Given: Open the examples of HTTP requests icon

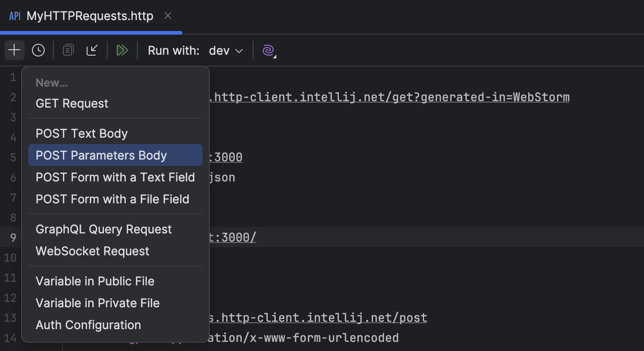Looking at the screenshot, I should (x=68, y=50).
